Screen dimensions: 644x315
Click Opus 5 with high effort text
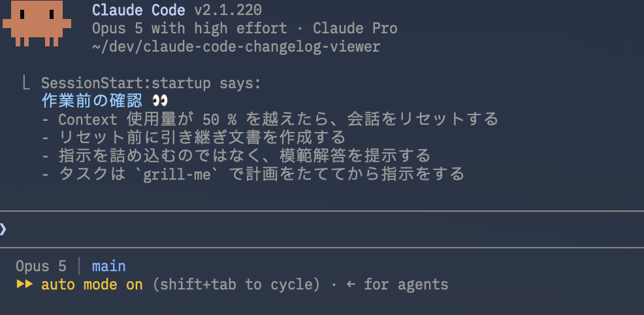(x=189, y=28)
